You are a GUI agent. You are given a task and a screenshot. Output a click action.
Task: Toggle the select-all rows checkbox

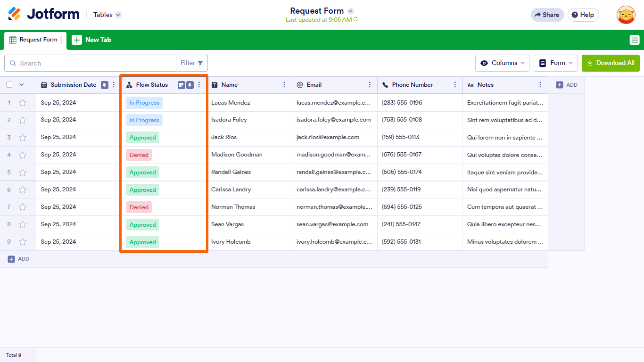9,85
